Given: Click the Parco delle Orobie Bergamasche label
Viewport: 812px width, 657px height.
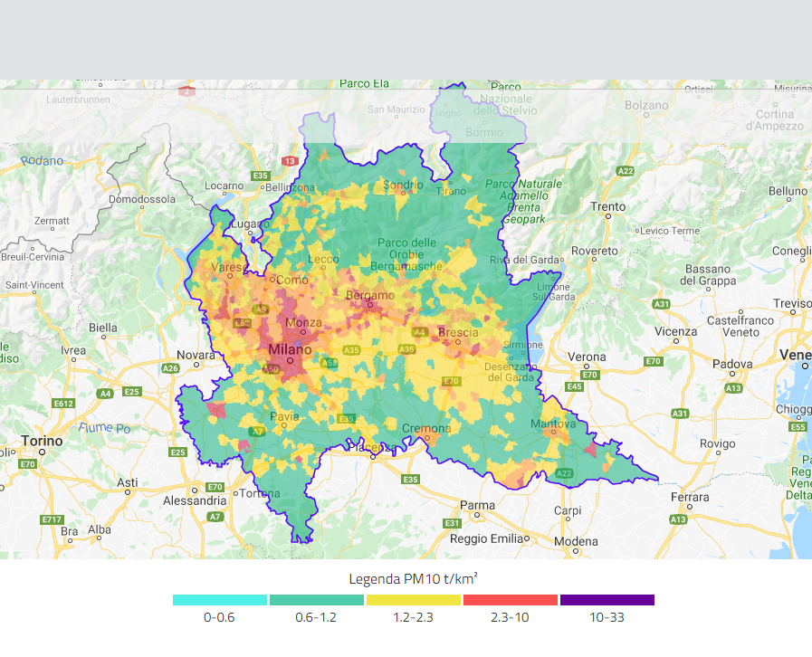Looking at the screenshot, I should click(x=406, y=254).
